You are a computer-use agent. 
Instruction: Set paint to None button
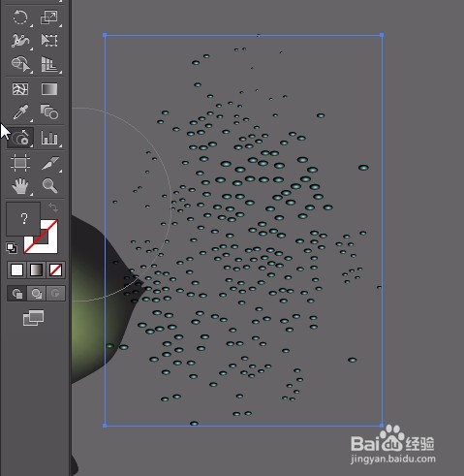tap(55, 270)
